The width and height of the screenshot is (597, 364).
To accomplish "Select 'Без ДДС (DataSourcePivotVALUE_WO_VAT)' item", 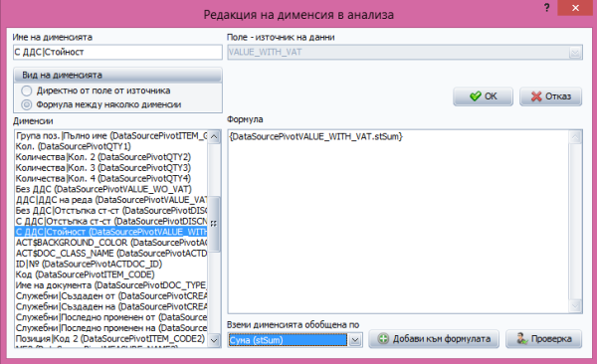I will 111,189.
